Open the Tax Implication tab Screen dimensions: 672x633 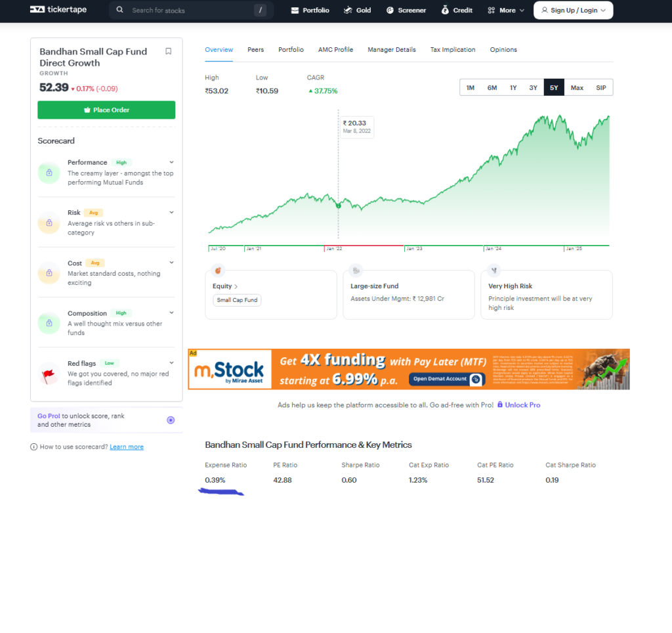pyautogui.click(x=453, y=50)
